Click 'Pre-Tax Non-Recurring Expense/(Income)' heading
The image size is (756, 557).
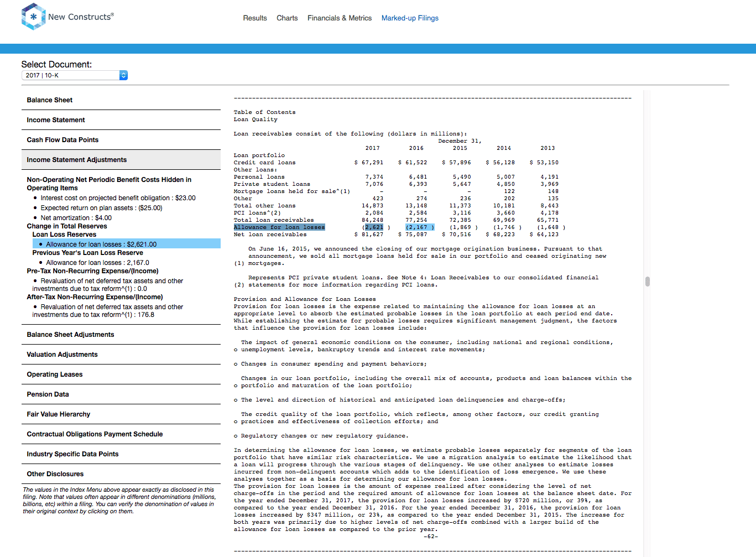pyautogui.click(x=92, y=271)
